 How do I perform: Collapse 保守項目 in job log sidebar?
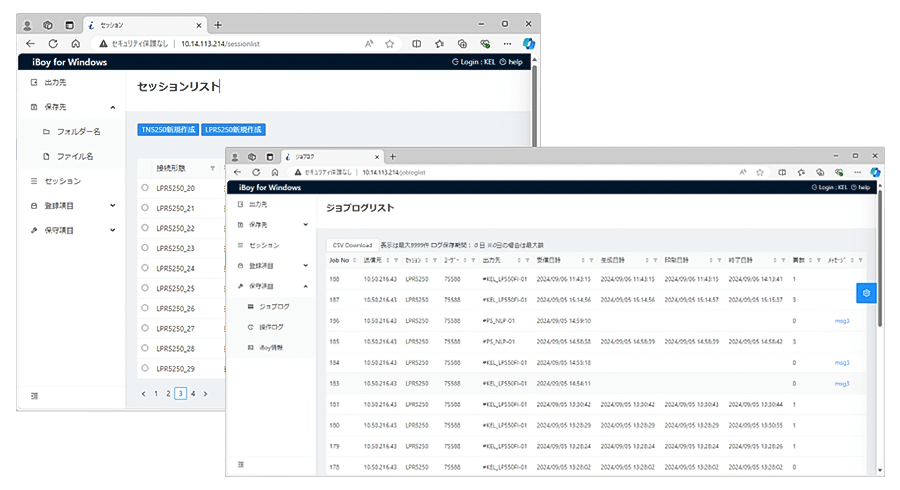click(x=304, y=286)
